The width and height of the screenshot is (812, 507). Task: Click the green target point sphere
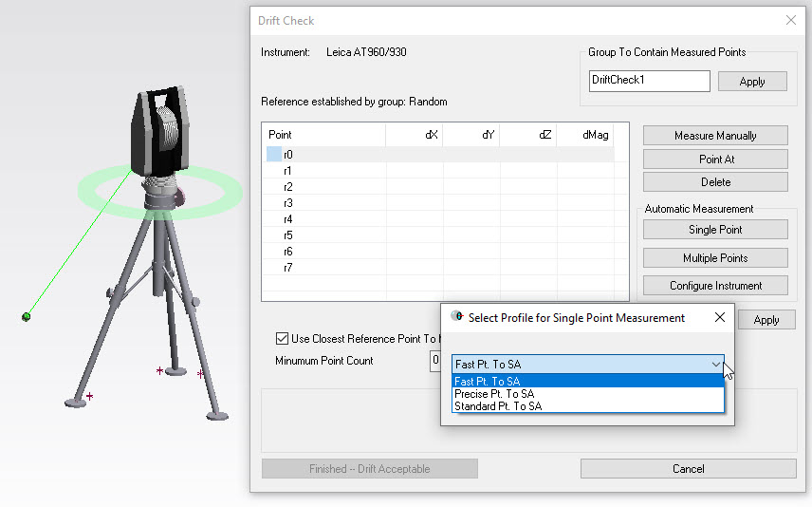[27, 316]
